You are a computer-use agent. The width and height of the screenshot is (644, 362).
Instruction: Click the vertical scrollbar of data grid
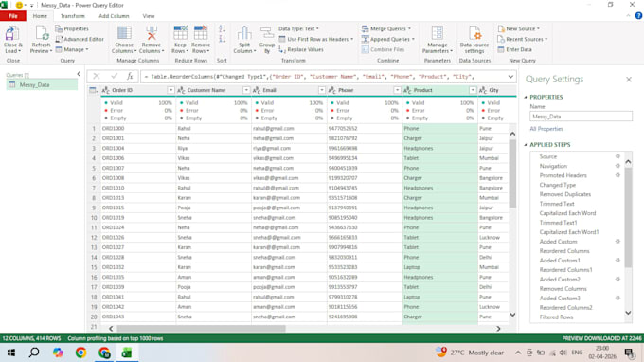pyautogui.click(x=512, y=173)
